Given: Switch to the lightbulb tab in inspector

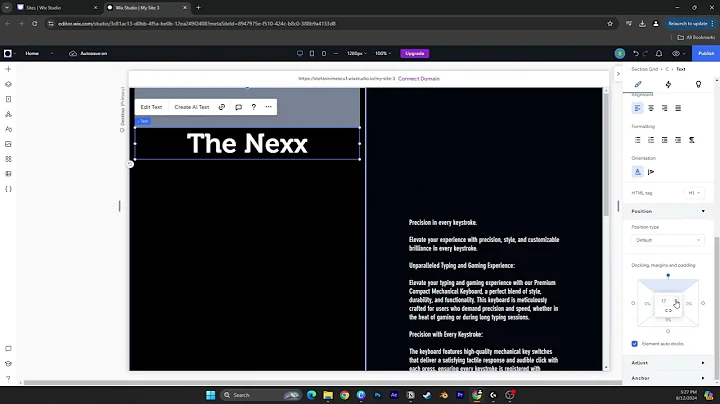Looking at the screenshot, I should 698,84.
